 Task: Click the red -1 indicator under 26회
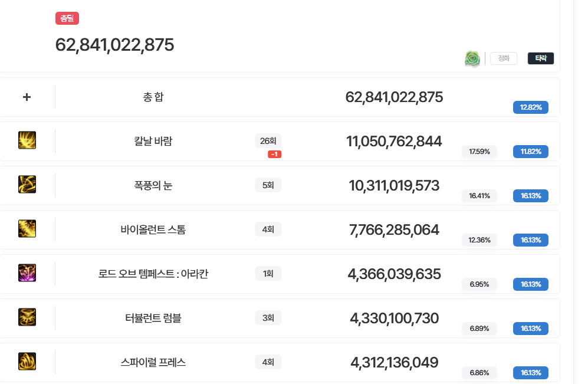(x=274, y=155)
